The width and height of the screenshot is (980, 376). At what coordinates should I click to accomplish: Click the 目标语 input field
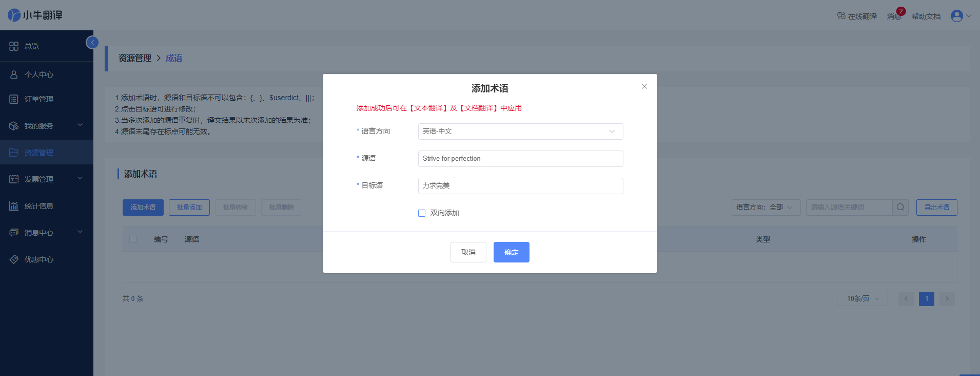click(x=520, y=186)
